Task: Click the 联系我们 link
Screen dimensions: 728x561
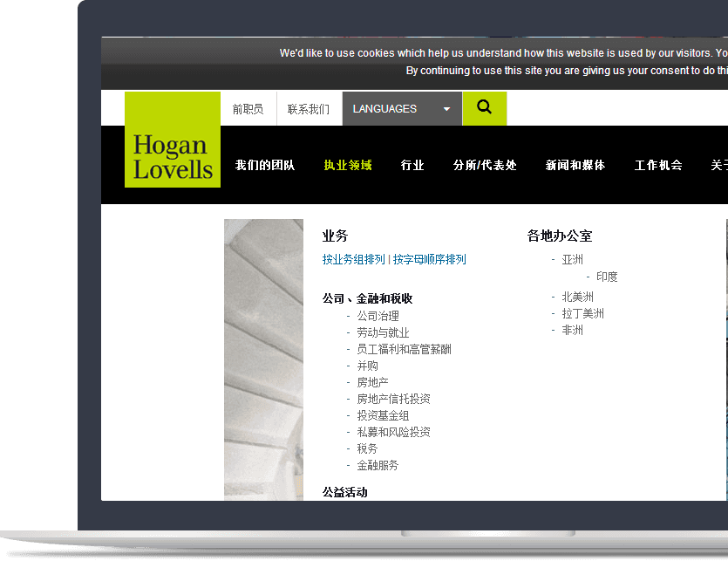Action: point(308,108)
